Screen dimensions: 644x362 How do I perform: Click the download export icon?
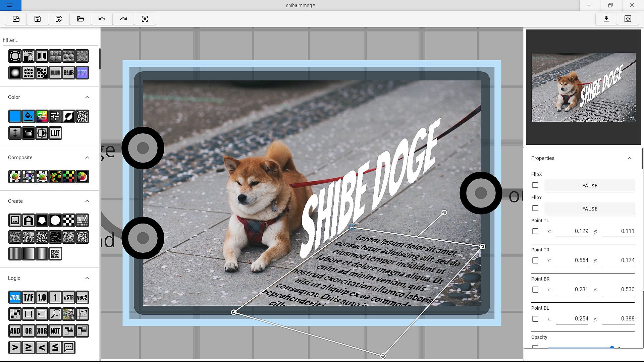pyautogui.click(x=606, y=19)
